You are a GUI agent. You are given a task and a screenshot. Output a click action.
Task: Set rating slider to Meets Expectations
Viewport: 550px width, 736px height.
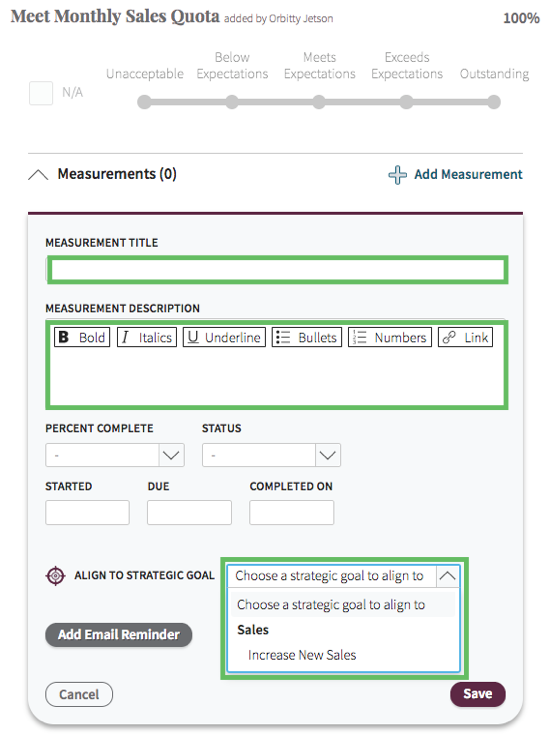(x=319, y=102)
